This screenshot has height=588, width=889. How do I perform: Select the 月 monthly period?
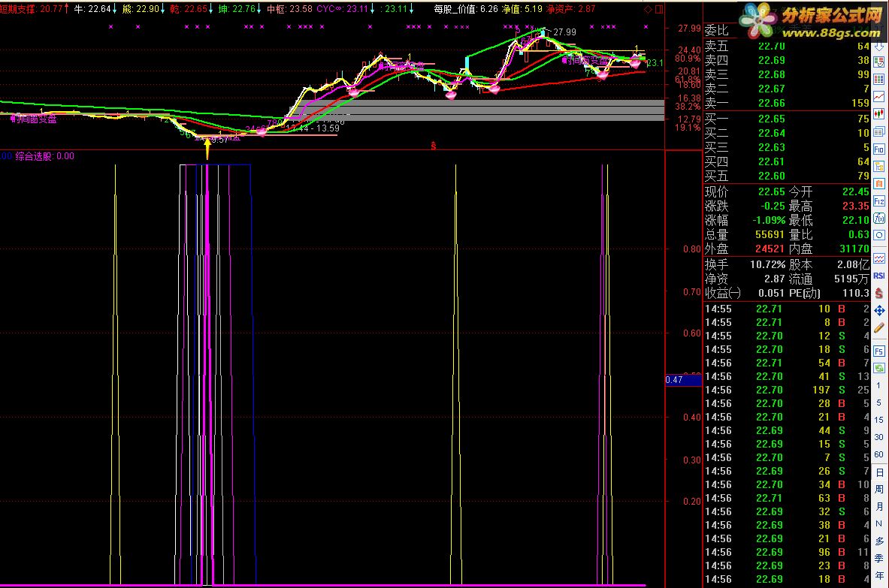(878, 506)
